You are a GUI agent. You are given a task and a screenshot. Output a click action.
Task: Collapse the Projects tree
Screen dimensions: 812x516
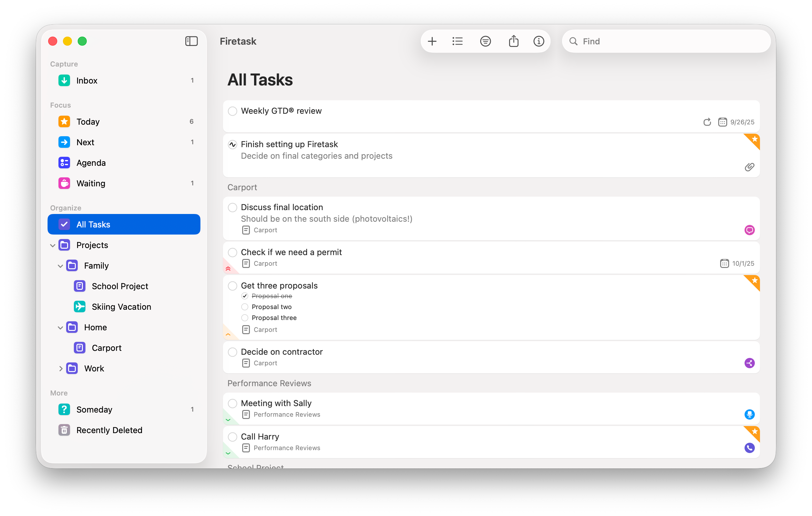point(53,245)
